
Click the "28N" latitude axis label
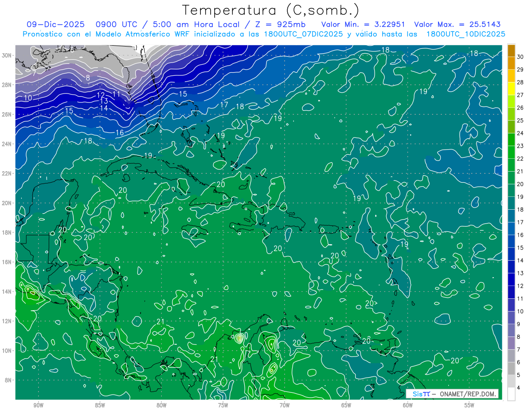pos(7,85)
